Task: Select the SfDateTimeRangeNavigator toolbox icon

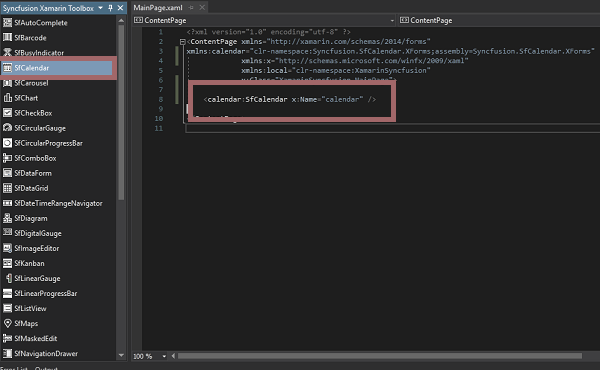Action: (x=7, y=203)
